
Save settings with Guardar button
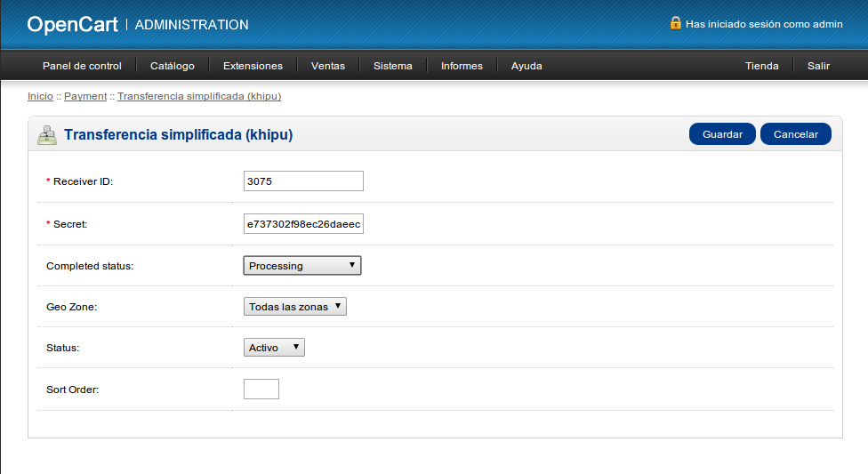click(x=722, y=134)
